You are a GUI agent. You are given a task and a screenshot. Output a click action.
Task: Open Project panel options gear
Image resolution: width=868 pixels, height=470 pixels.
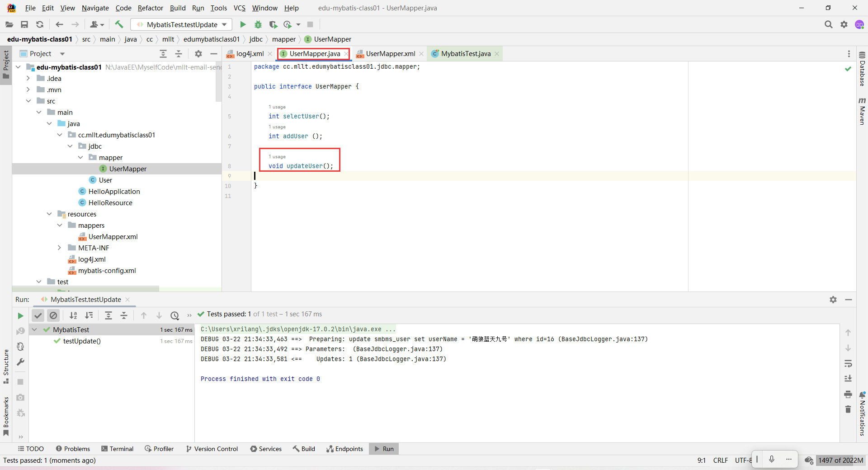pos(198,54)
